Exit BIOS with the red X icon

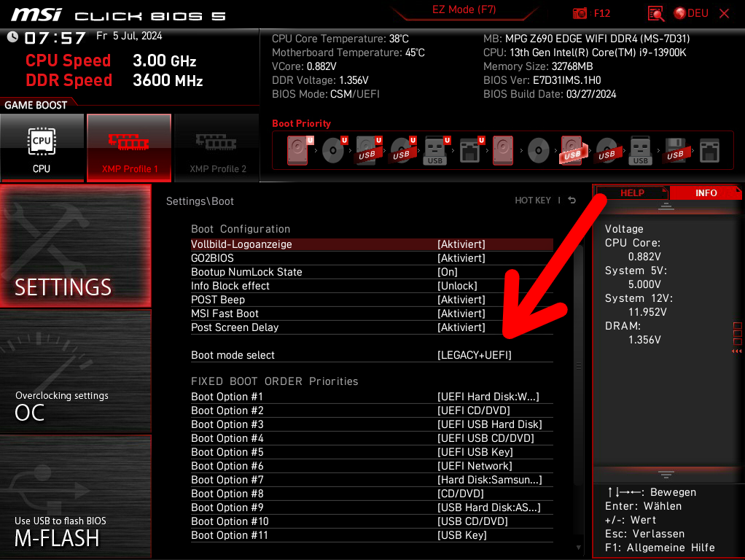[724, 13]
